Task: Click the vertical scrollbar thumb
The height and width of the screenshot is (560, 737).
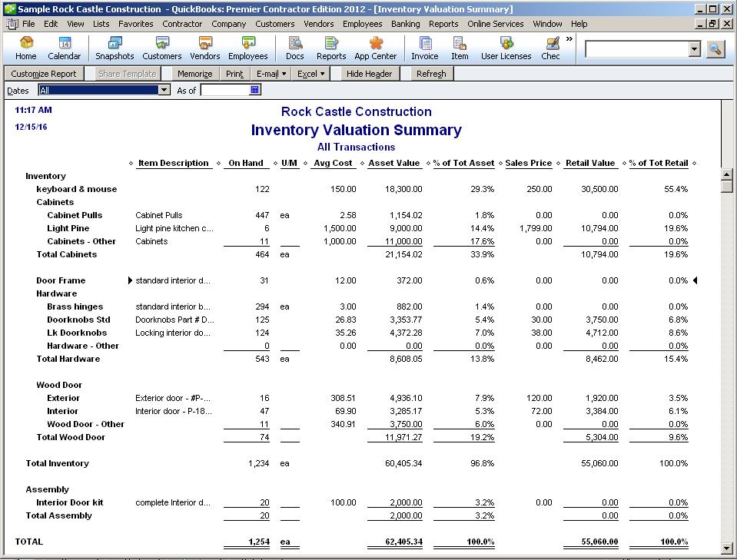Action: point(727,187)
